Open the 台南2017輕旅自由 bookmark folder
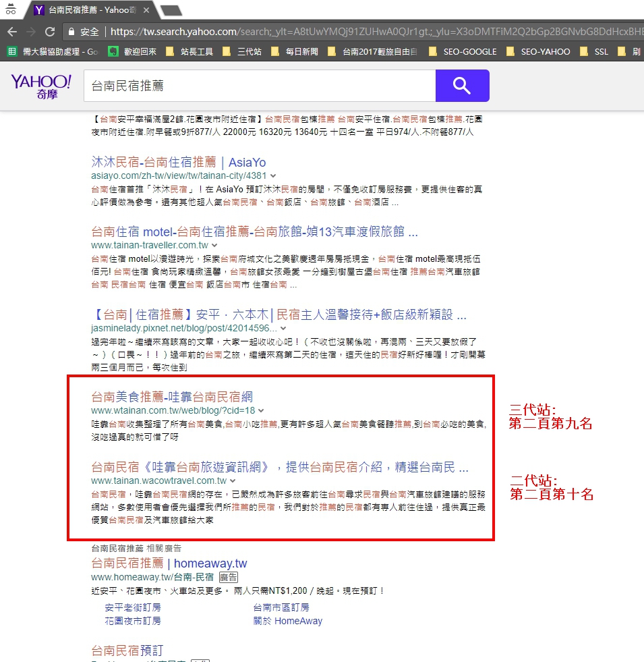644x662 pixels. point(373,51)
